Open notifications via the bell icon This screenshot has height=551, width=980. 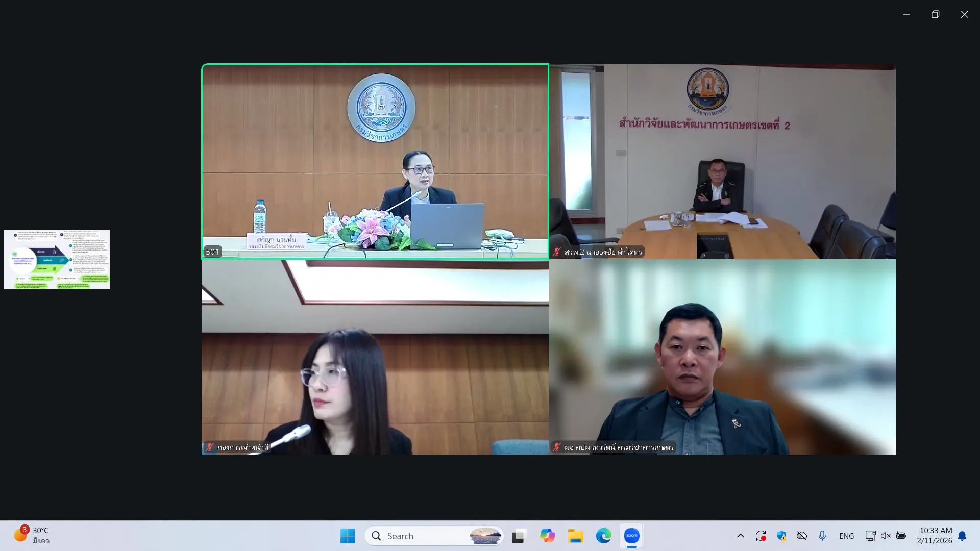pos(962,536)
